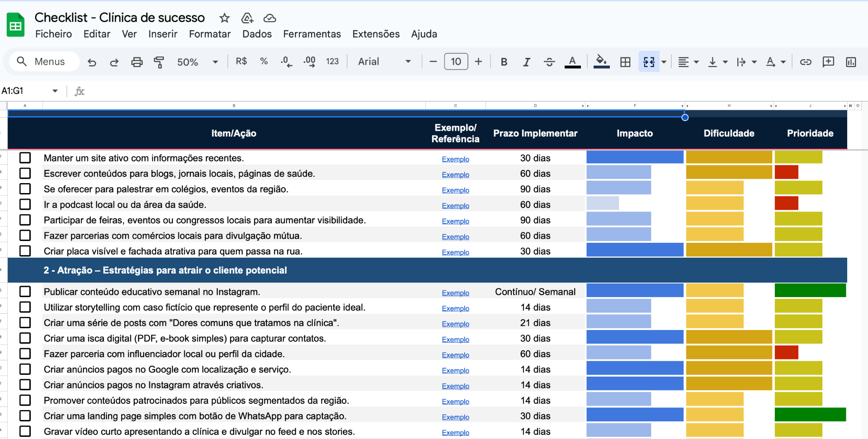Click the font size input field
868x439 pixels.
456,61
